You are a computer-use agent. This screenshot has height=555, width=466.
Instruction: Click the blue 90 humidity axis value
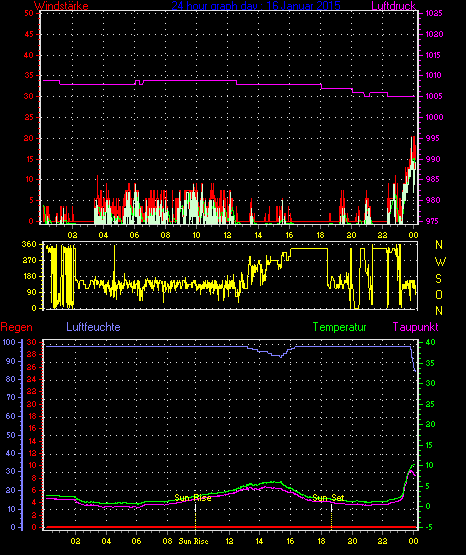tap(11, 361)
